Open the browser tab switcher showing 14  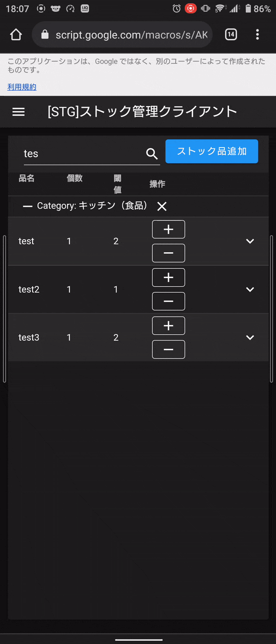[231, 34]
